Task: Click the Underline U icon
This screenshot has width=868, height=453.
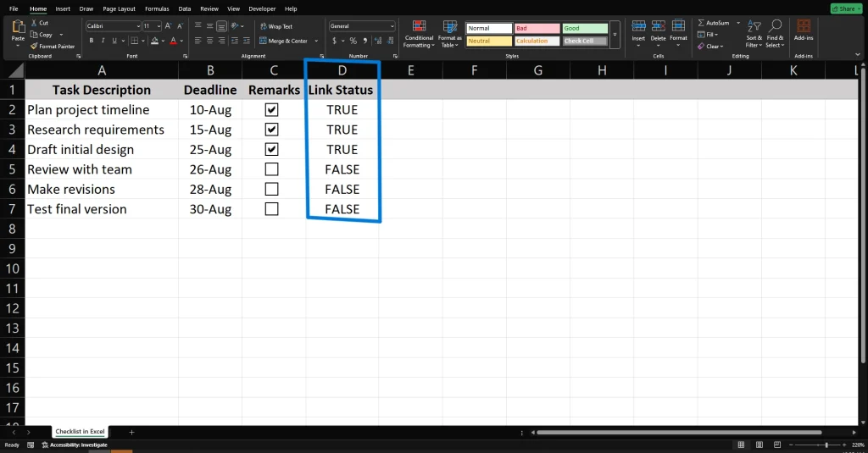Action: click(x=114, y=41)
